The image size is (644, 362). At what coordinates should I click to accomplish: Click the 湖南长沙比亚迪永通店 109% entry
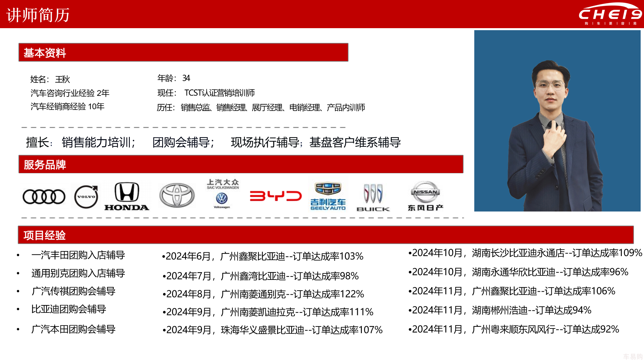[x=525, y=253]
